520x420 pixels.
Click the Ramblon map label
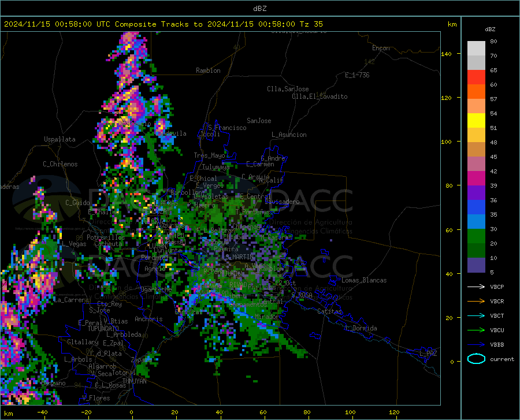208,70
